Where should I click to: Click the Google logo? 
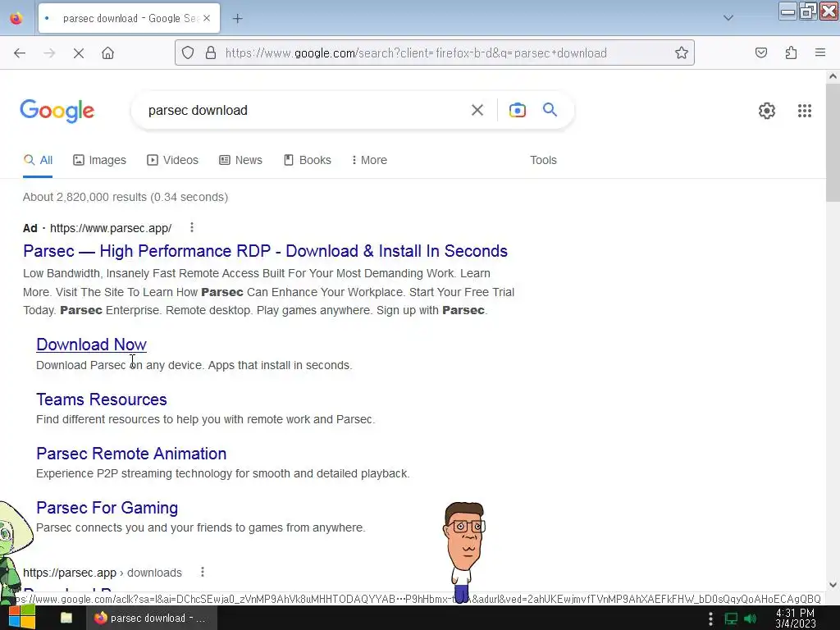[x=57, y=111]
